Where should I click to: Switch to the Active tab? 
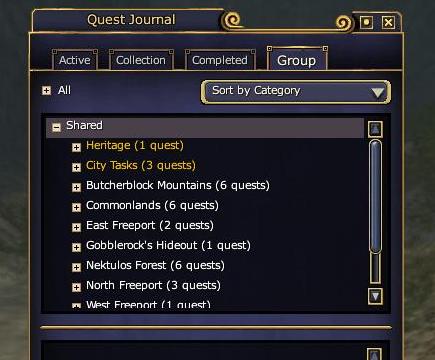75,60
